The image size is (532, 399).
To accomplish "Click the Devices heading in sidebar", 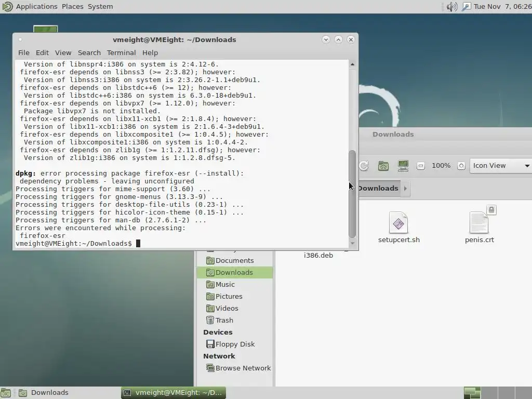I will (218, 332).
